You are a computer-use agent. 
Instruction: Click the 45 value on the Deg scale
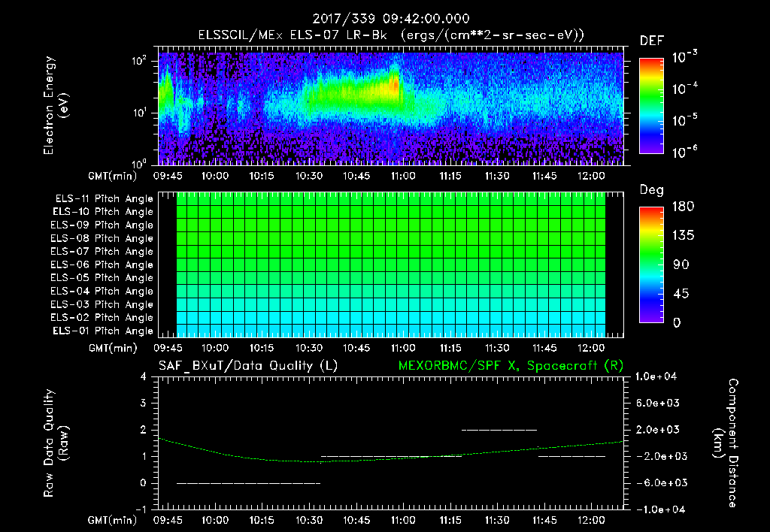pos(681,294)
